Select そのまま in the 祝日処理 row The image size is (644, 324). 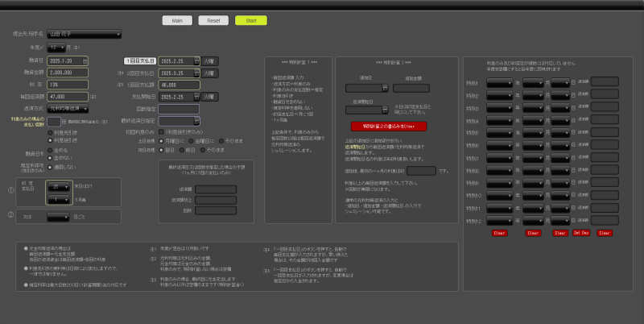(x=202, y=150)
